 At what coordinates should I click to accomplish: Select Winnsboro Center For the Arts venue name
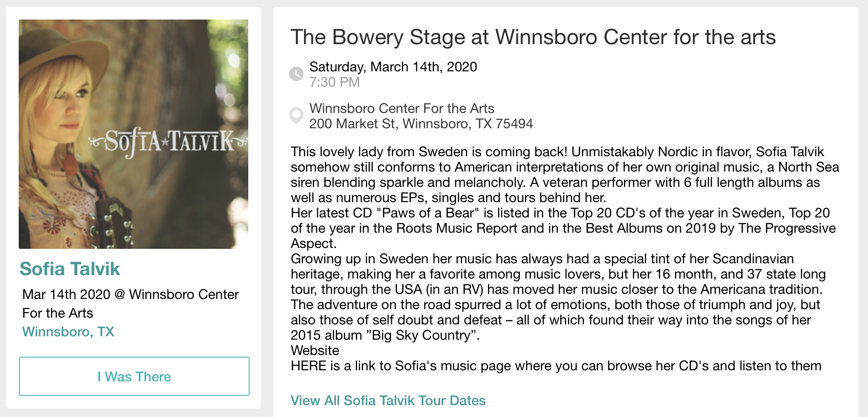(x=402, y=108)
